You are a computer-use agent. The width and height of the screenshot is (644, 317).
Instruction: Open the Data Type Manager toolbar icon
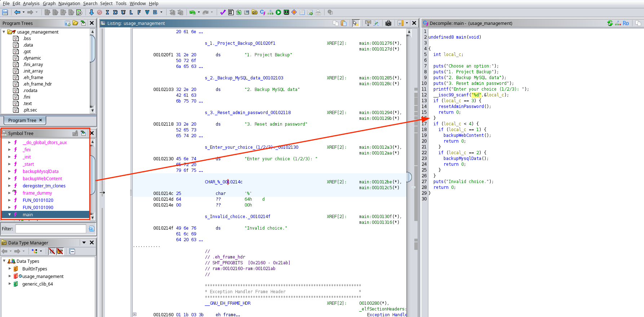(255, 12)
